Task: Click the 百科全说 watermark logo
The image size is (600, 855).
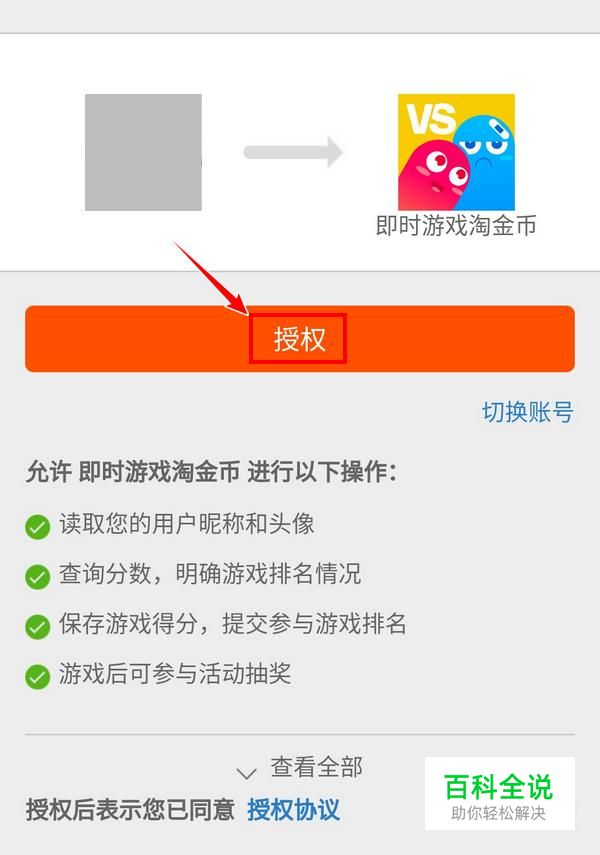Action: pyautogui.click(x=500, y=793)
